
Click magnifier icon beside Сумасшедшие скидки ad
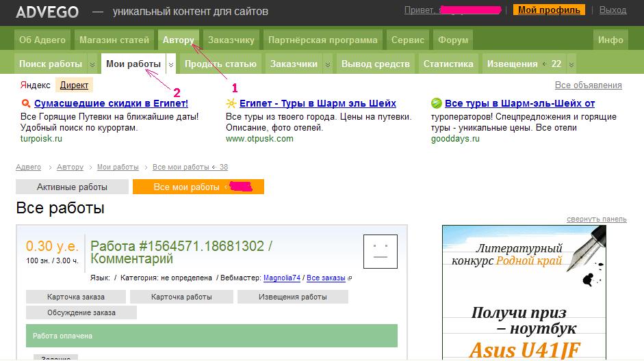click(26, 103)
